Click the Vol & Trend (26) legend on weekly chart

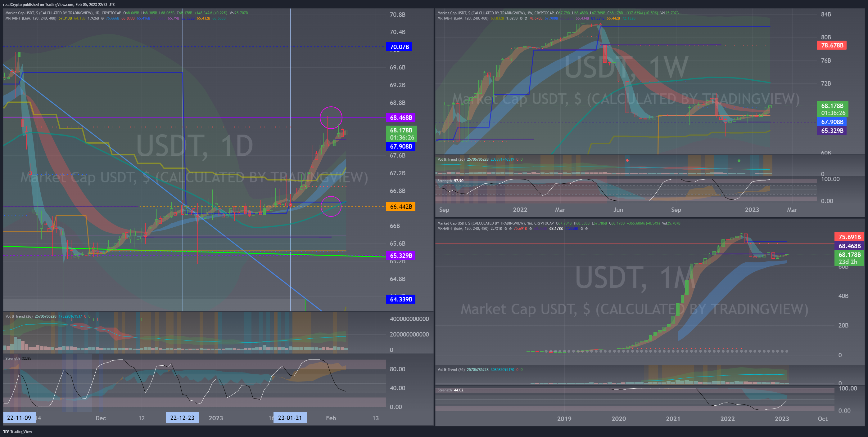451,159
